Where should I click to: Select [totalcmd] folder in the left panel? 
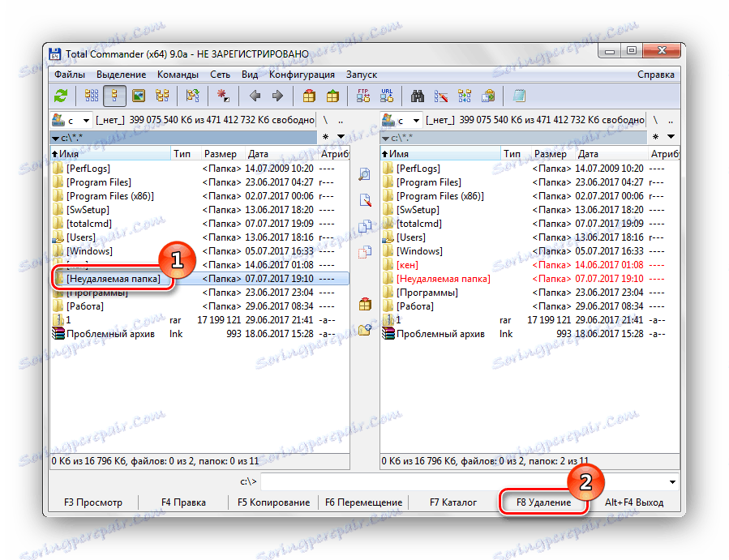point(200,224)
